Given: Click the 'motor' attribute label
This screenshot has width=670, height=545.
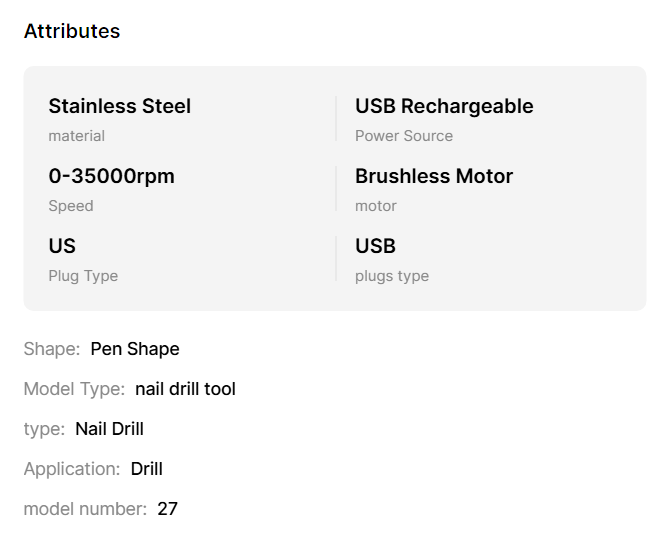Looking at the screenshot, I should pos(375,206).
